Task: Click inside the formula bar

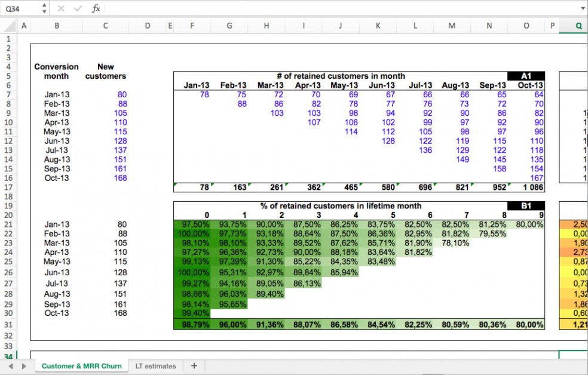Action: point(299,9)
